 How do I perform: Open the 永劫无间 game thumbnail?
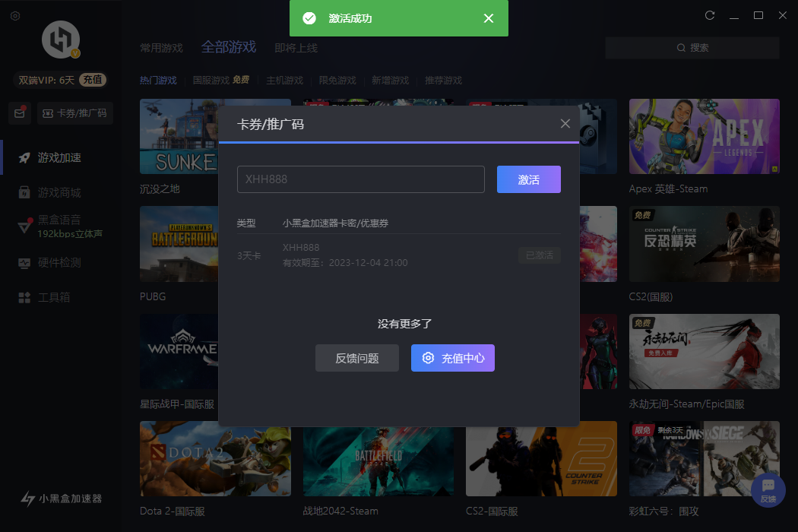(705, 351)
